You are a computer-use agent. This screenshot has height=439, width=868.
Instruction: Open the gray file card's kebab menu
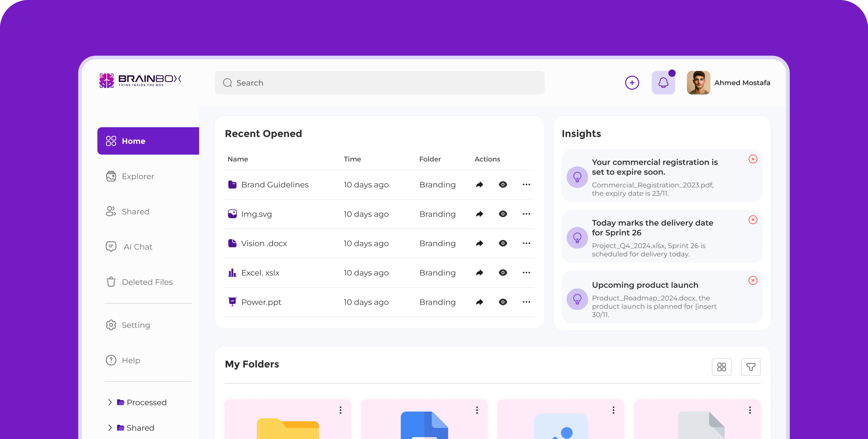(x=750, y=410)
